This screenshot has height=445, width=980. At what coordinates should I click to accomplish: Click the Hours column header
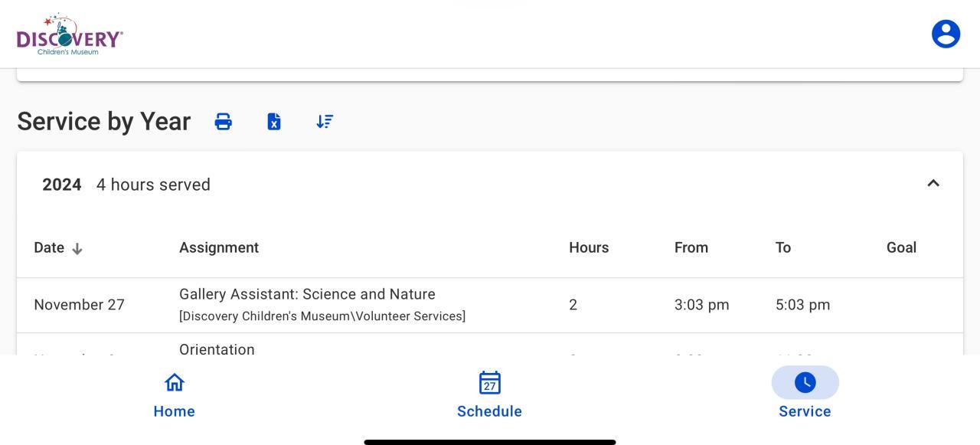pyautogui.click(x=589, y=247)
